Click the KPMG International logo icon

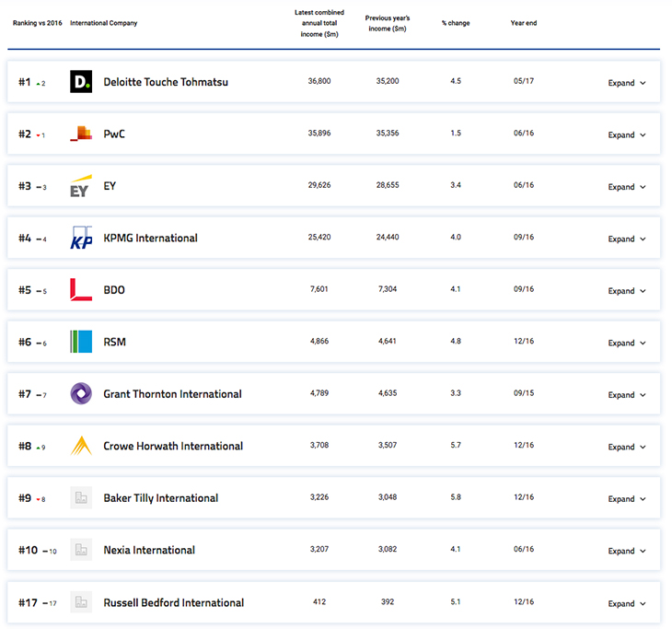click(81, 238)
